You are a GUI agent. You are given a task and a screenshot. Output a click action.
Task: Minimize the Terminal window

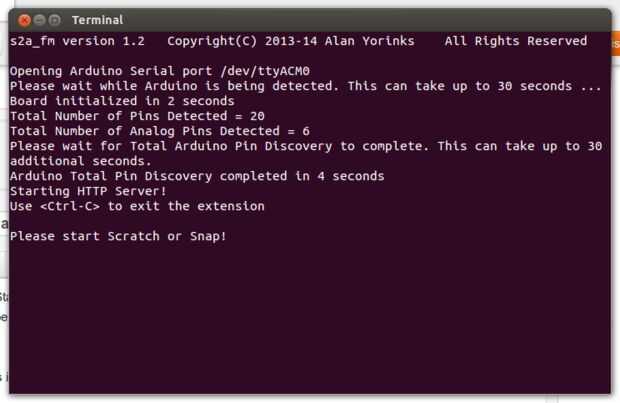[x=40, y=20]
